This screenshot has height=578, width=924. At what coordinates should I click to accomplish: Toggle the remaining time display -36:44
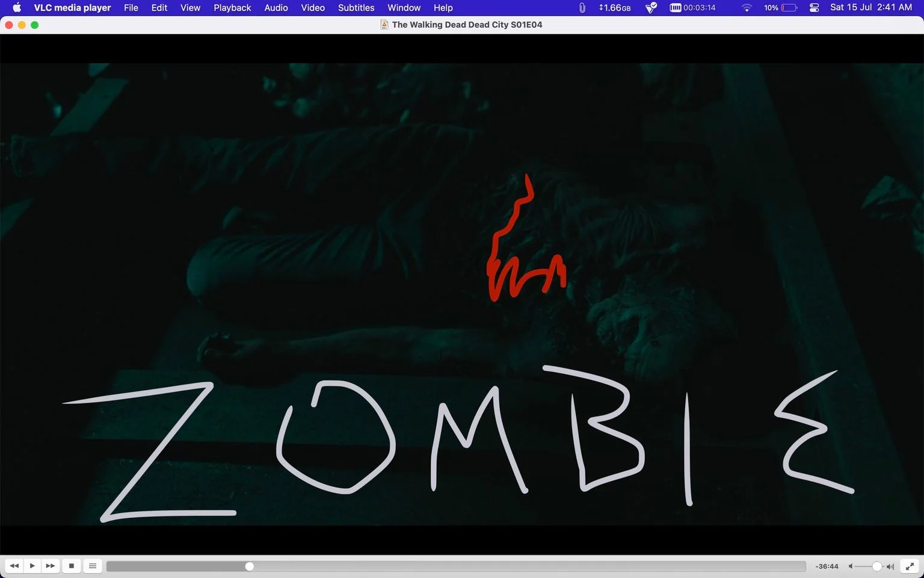pos(827,567)
